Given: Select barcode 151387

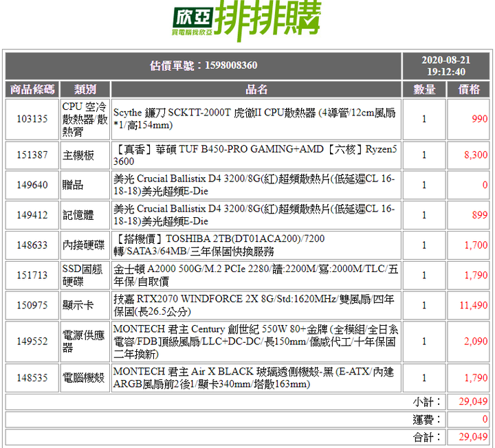Looking at the screenshot, I should click(x=32, y=155).
